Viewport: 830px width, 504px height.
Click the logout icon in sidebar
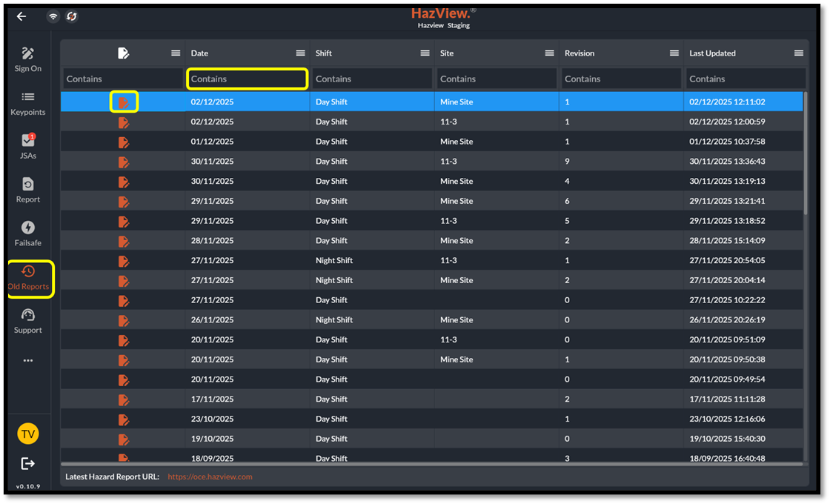28,463
